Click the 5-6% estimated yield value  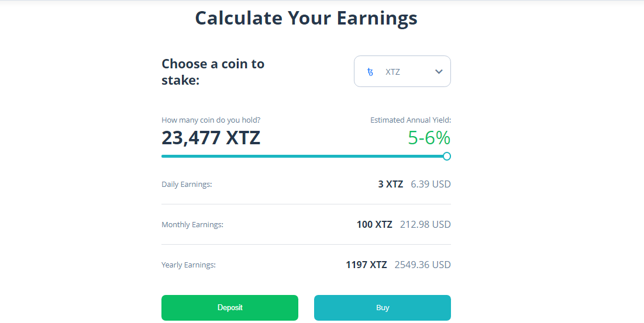coord(429,138)
